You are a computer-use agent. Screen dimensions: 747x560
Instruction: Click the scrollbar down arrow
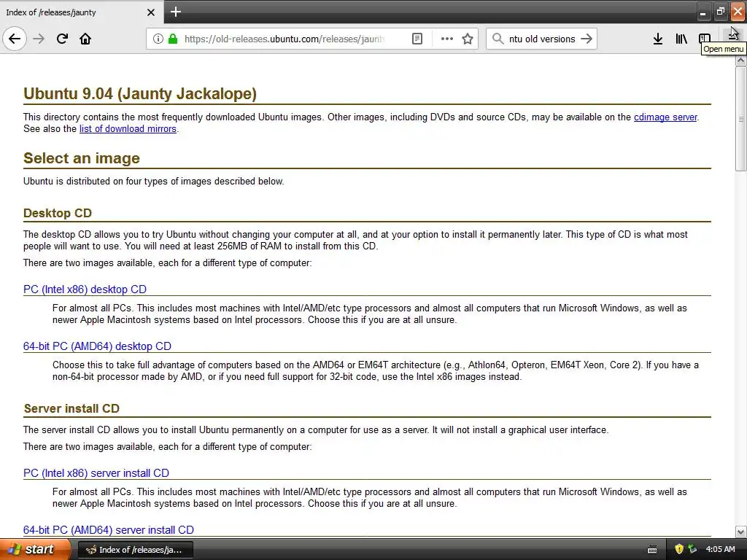741,532
